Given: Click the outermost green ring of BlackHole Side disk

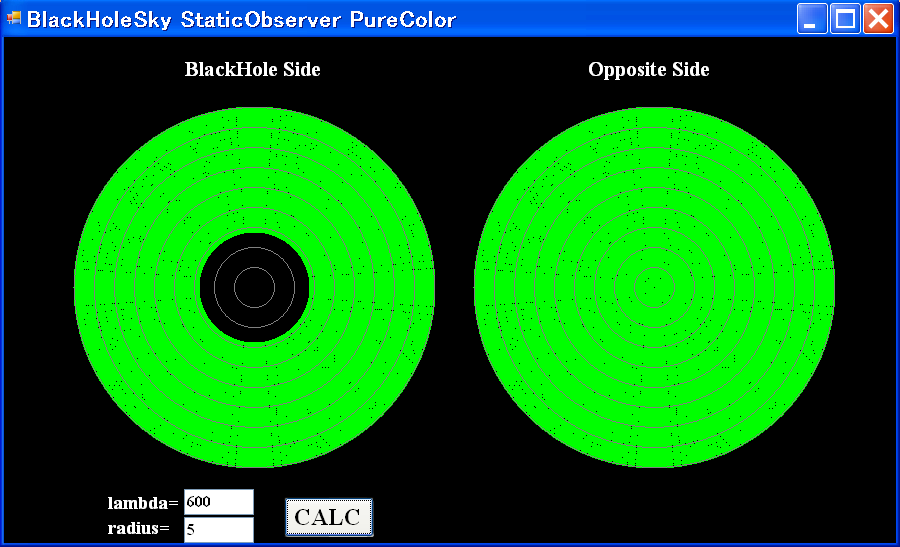Looking at the screenshot, I should point(254,117).
